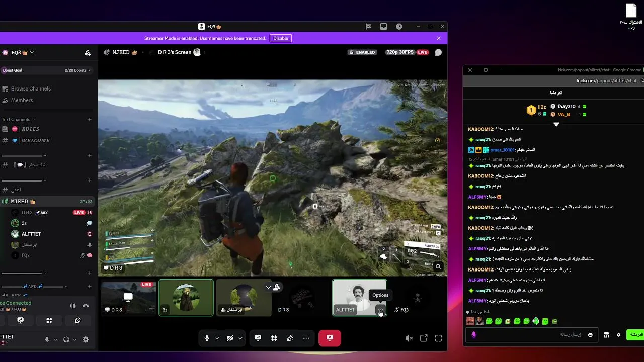Zoom the stream with magnifier icon

pyautogui.click(x=439, y=267)
